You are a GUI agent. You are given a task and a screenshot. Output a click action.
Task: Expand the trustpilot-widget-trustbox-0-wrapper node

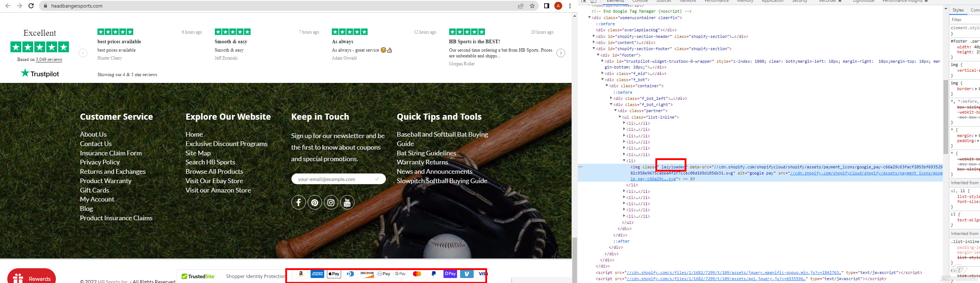602,61
